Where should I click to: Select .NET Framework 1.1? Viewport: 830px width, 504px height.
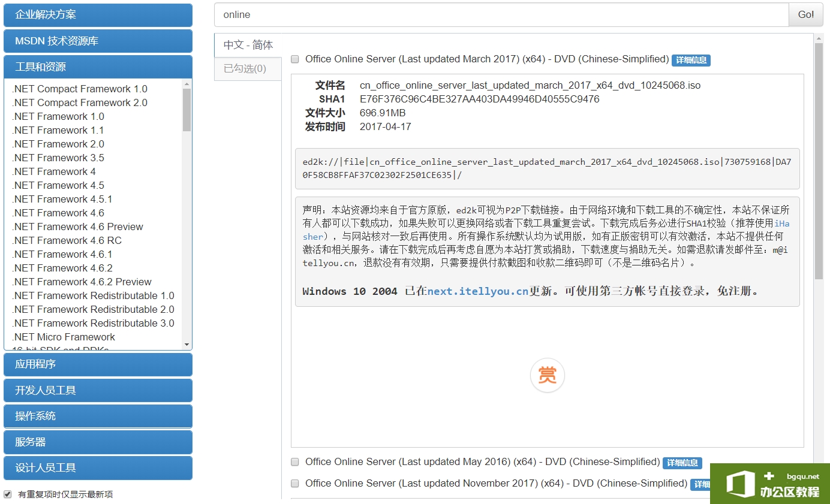(x=58, y=130)
